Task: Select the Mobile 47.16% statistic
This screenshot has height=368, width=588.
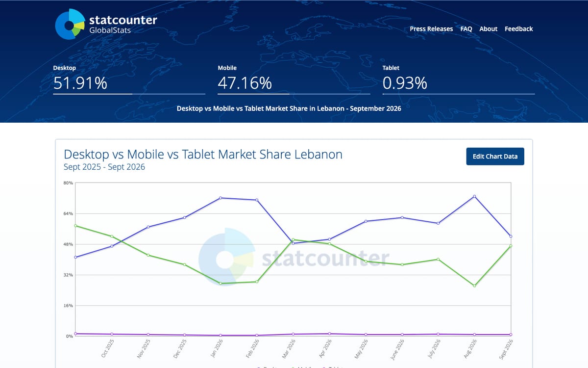Action: coord(294,79)
